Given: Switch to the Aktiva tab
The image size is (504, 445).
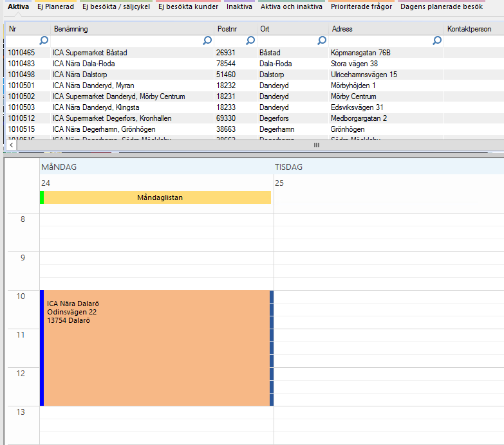Looking at the screenshot, I should 18,6.
